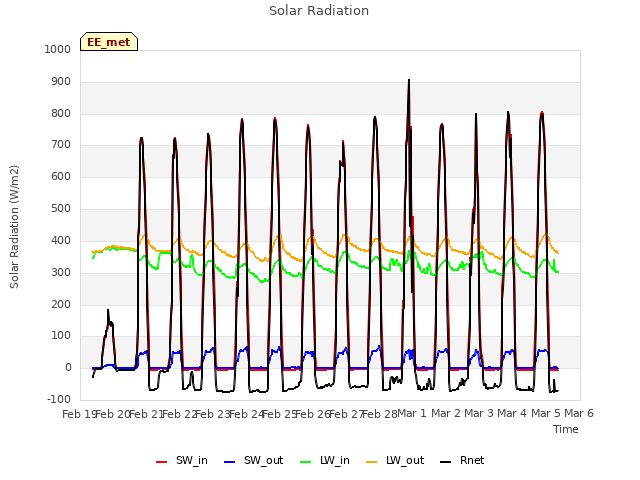Click the 400 y-axis tick label
The height and width of the screenshot is (480, 640).
(x=61, y=240)
